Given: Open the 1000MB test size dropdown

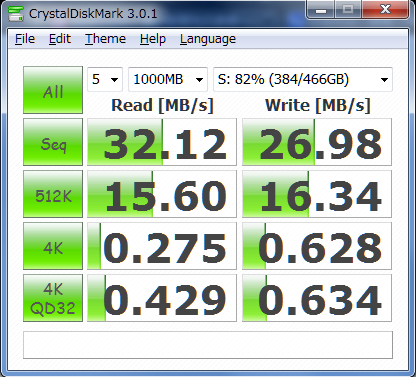Looking at the screenshot, I should coord(168,79).
